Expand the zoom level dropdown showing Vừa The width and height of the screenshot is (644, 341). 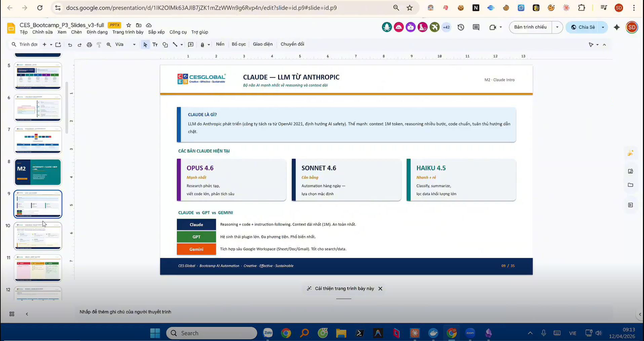[x=134, y=44]
